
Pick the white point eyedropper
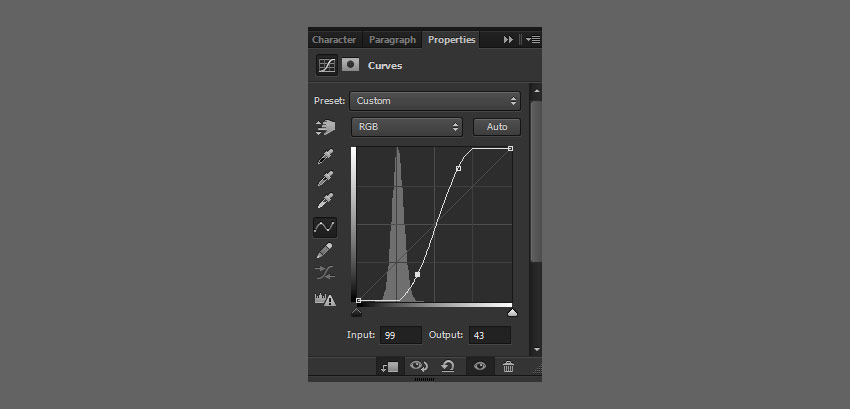pyautogui.click(x=325, y=200)
